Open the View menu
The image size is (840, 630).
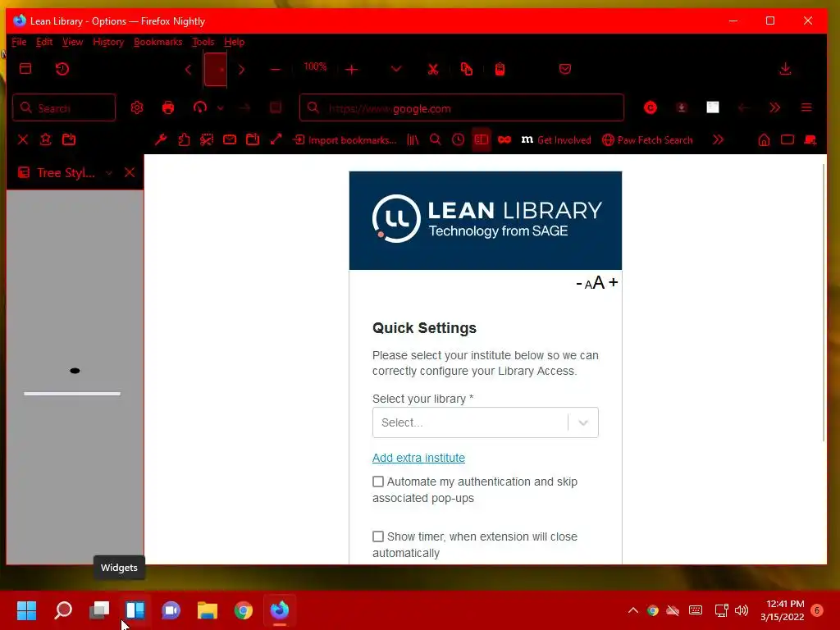(x=72, y=42)
